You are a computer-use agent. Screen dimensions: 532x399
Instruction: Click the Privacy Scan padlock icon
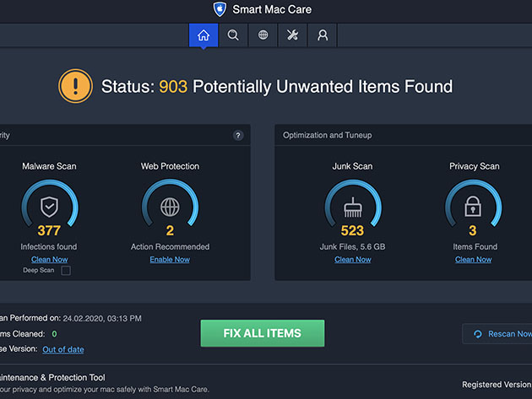point(473,207)
